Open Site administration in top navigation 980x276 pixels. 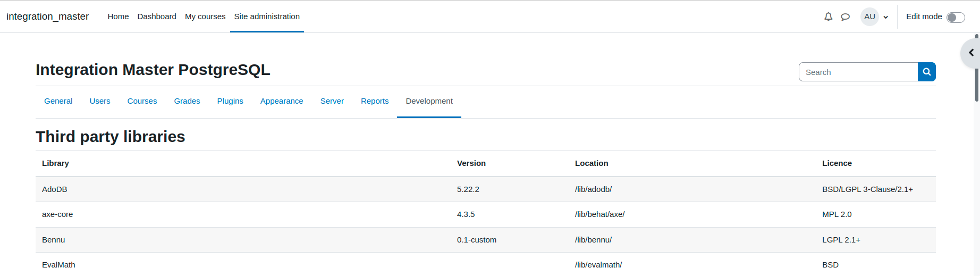pos(267,16)
